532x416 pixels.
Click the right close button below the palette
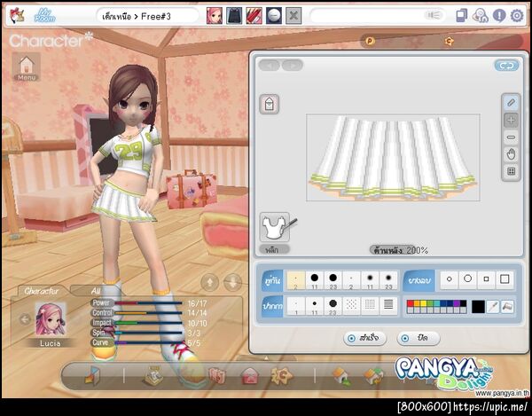418,338
